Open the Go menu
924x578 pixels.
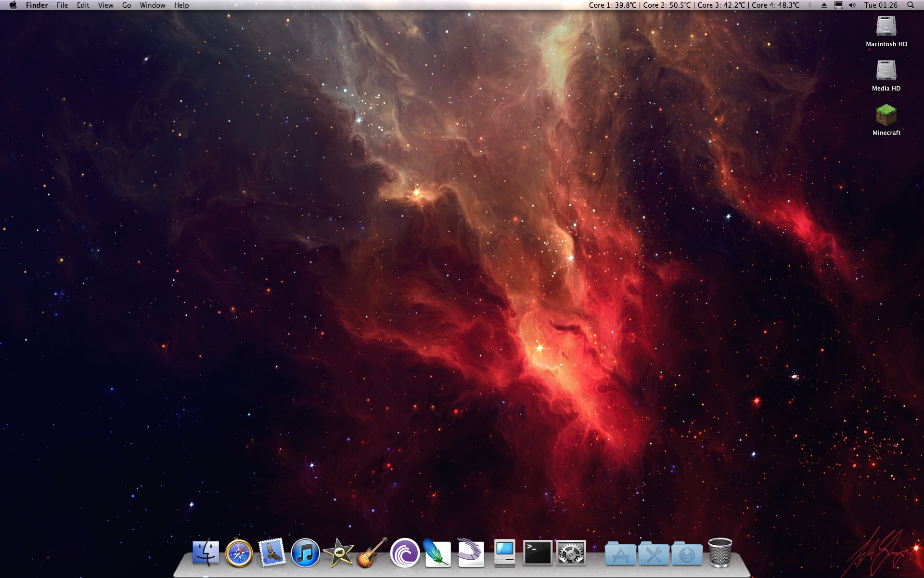(x=127, y=5)
